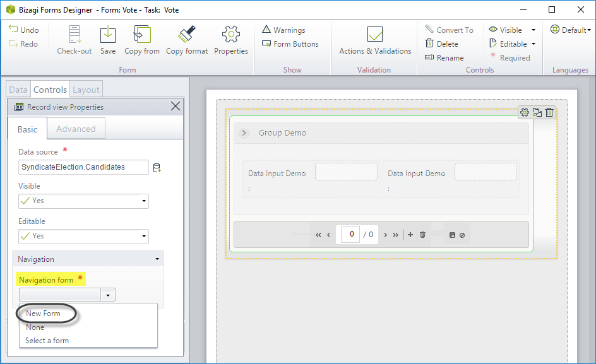Viewport: 596px width, 364px height.
Task: Undo the last form change
Action: pos(23,30)
